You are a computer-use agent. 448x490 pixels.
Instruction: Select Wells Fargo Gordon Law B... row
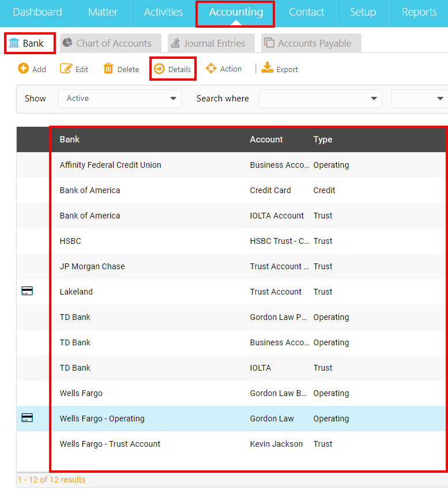231,393
